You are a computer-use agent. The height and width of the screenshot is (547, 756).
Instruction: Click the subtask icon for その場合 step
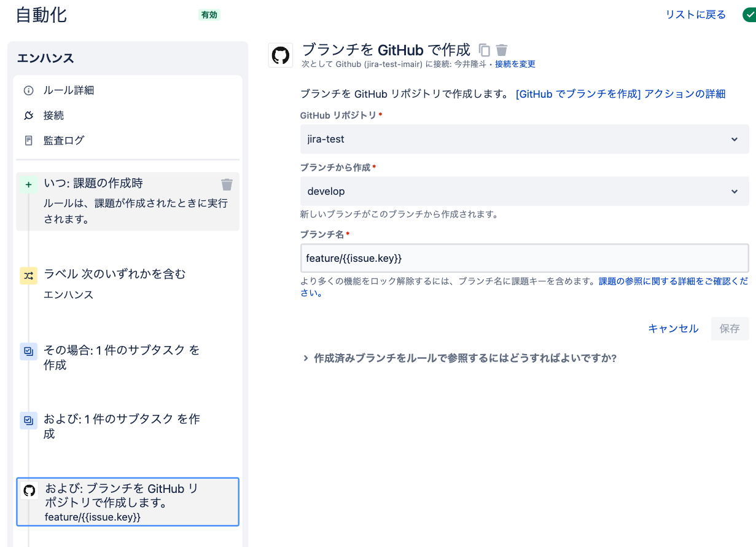pos(28,352)
